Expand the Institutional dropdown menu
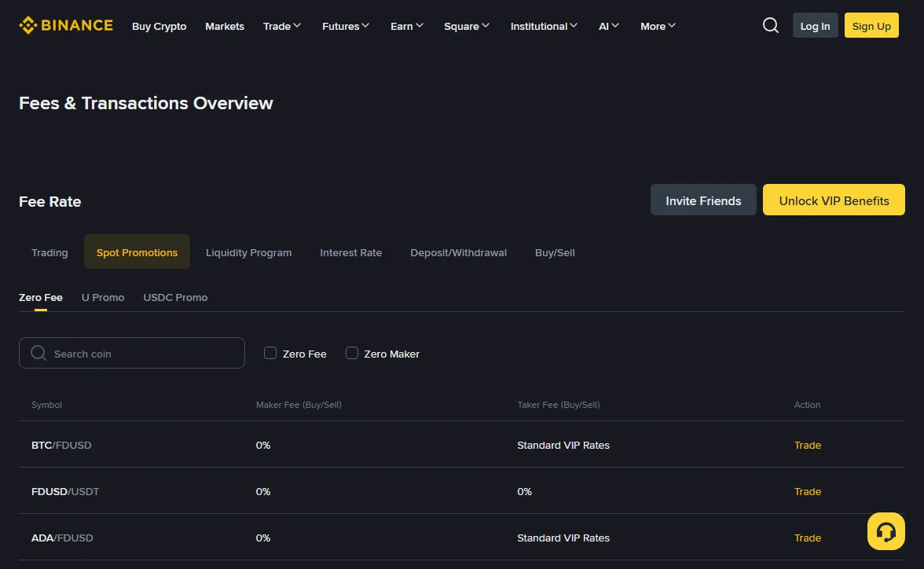The image size is (924, 569). click(544, 26)
